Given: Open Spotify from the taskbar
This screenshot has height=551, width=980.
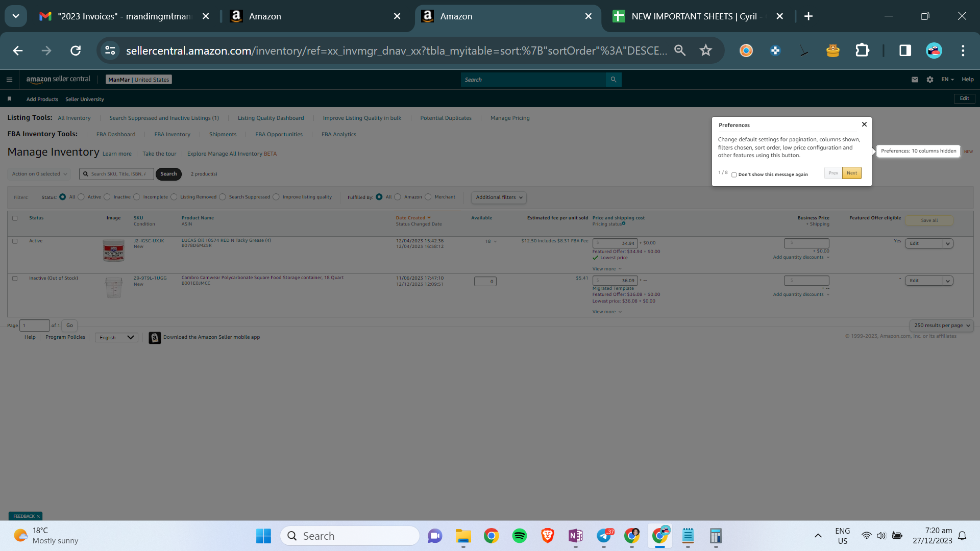Looking at the screenshot, I should coord(520,536).
